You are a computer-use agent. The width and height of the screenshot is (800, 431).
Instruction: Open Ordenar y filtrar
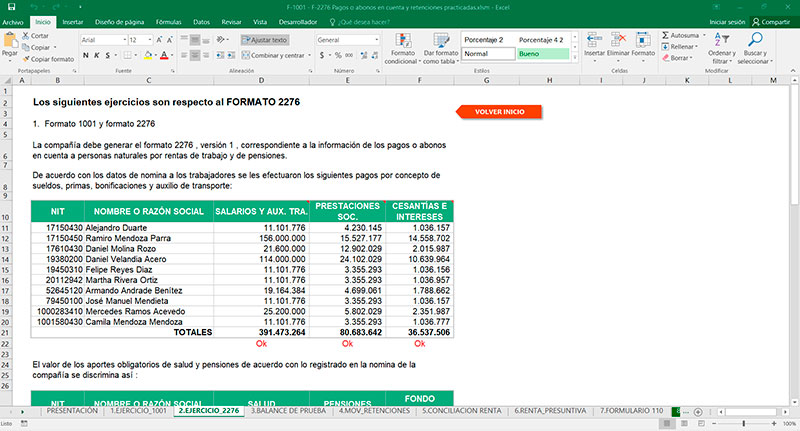[x=721, y=48]
